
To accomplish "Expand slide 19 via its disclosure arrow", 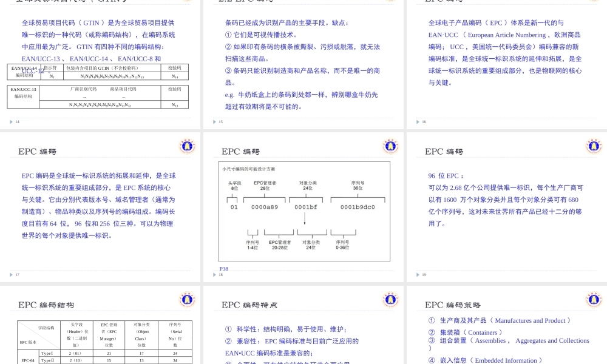I will pos(416,274).
